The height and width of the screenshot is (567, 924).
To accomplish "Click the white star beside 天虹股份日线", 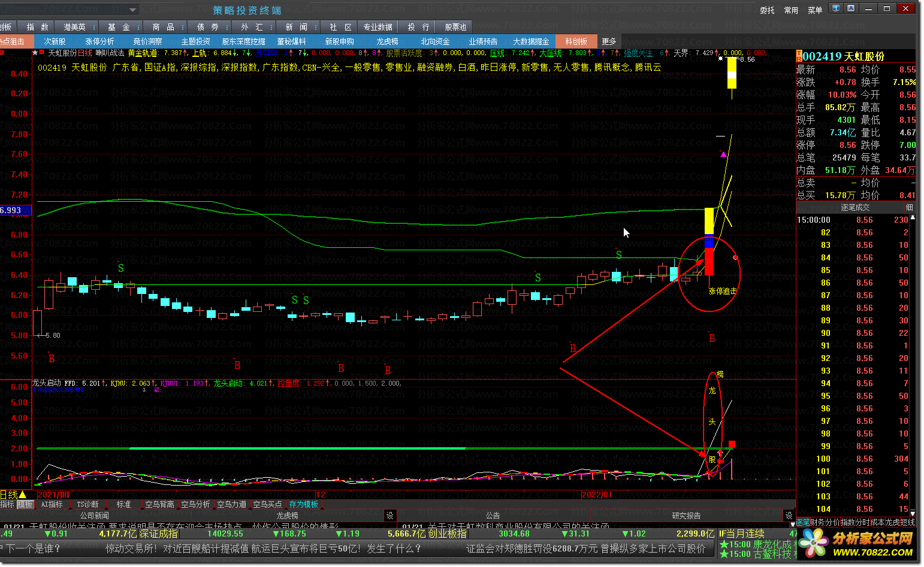I will [x=35, y=53].
